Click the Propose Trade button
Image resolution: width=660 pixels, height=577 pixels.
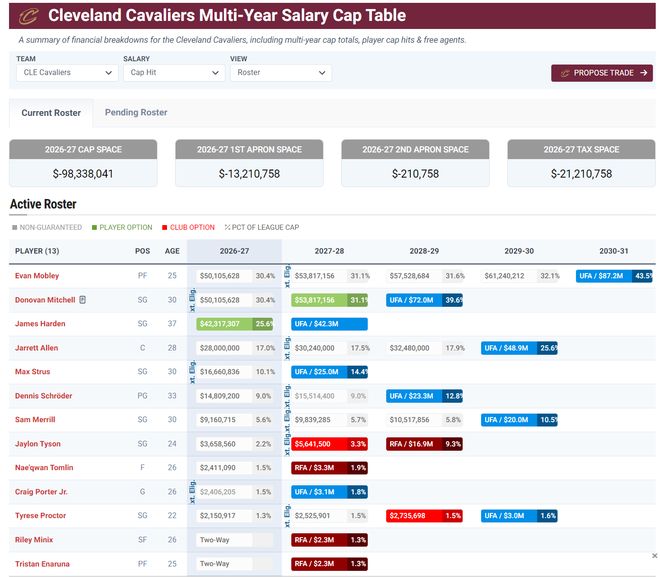pyautogui.click(x=602, y=73)
